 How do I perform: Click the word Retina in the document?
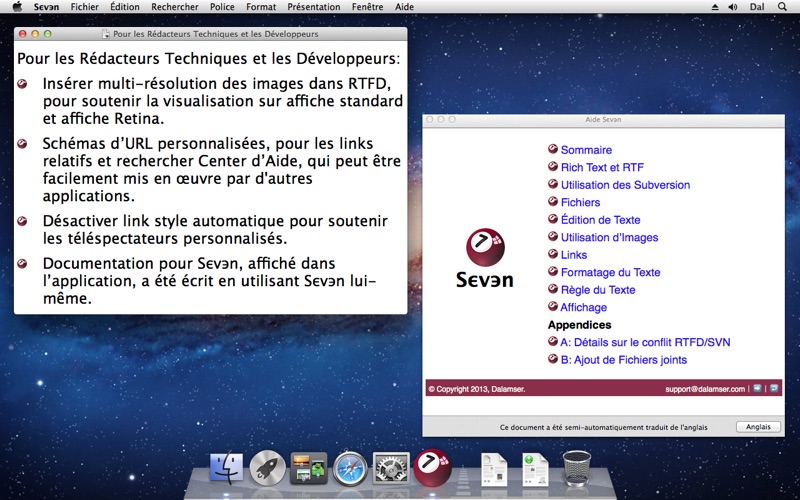135,118
